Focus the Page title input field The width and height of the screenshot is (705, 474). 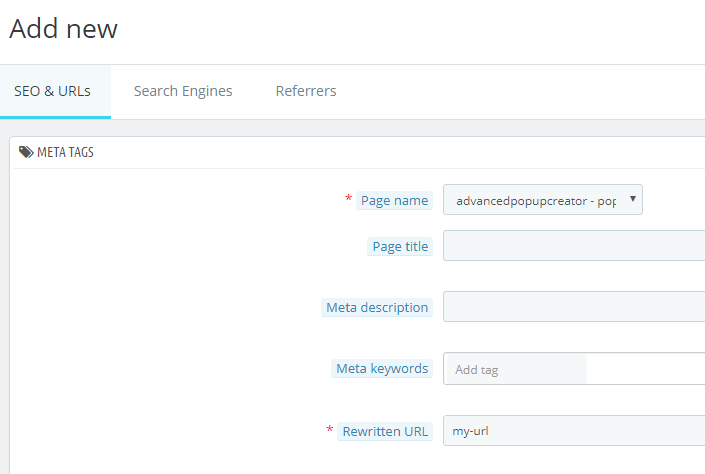[574, 246]
